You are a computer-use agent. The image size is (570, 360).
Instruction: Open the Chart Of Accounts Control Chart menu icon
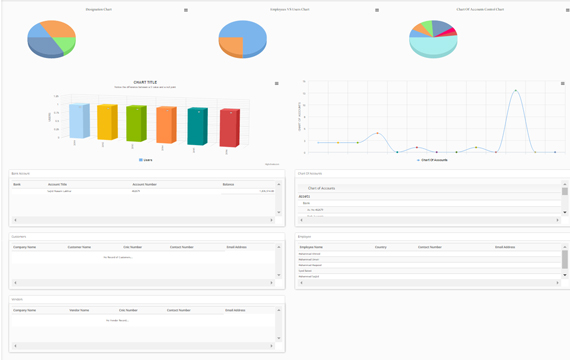[567, 10]
